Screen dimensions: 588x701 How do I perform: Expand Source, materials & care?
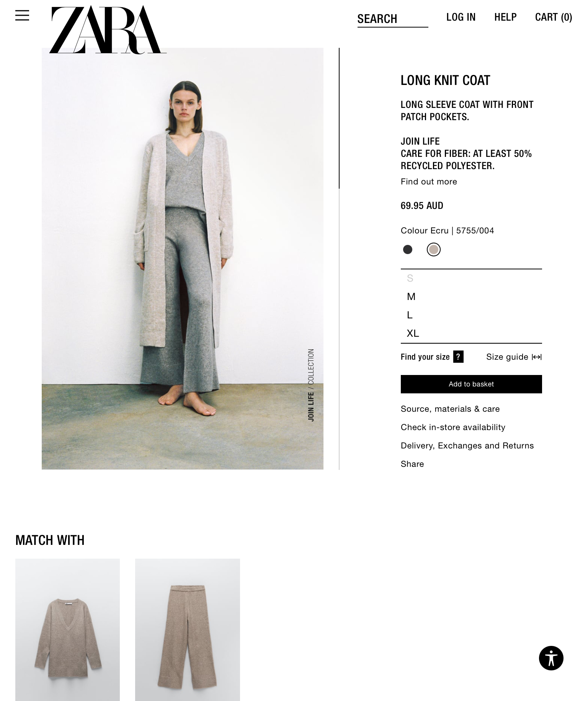click(x=450, y=409)
